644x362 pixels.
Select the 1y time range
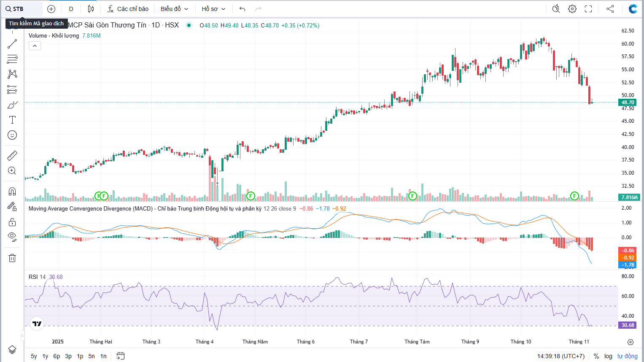(x=45, y=356)
